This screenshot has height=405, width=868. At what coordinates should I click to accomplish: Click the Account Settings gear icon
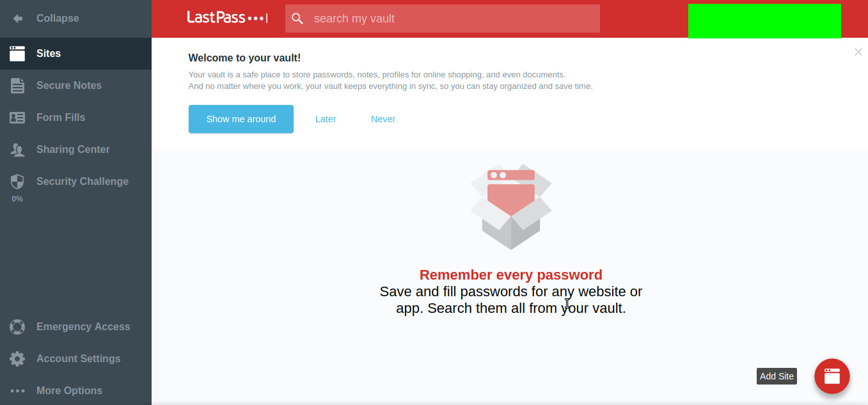17,359
